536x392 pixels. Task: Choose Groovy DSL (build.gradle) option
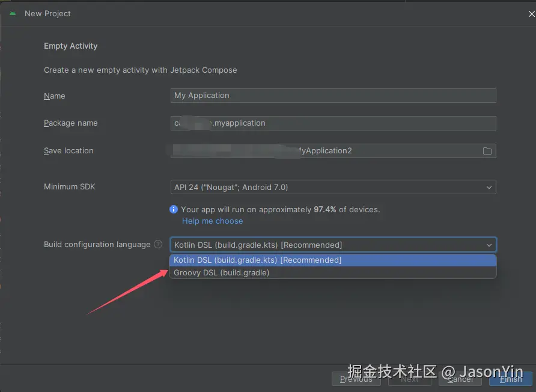[x=333, y=272]
